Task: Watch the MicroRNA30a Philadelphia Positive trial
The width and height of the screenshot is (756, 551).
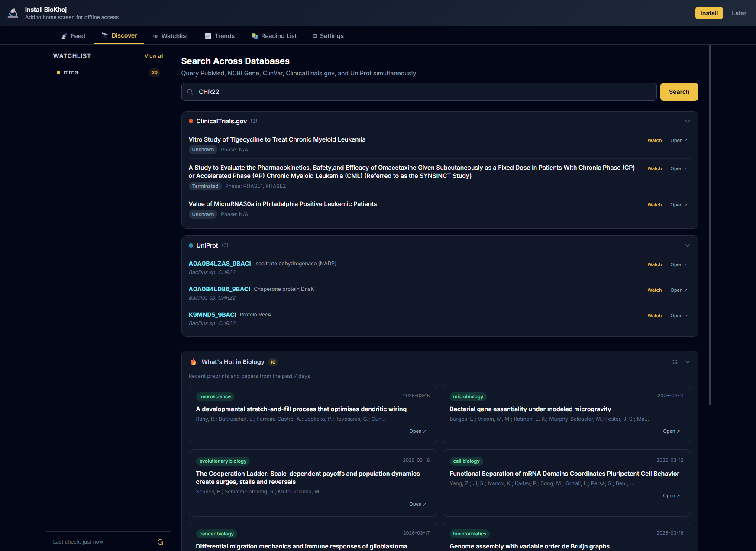Action: click(654, 205)
